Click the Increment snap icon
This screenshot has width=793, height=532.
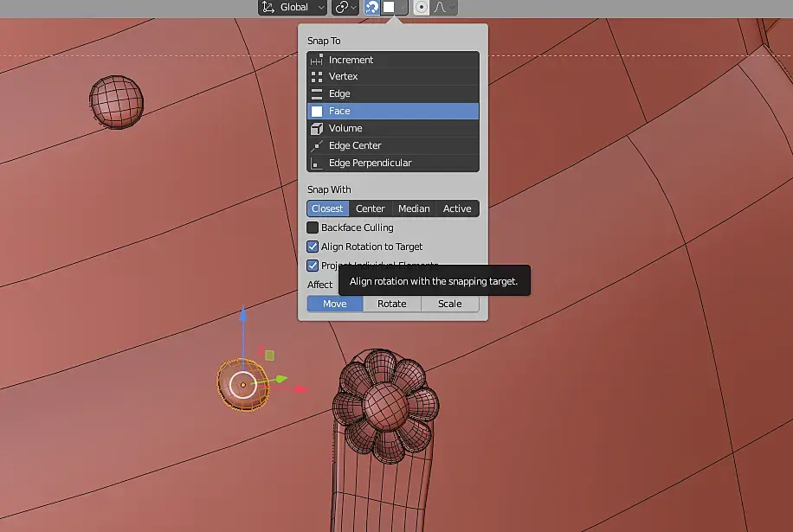point(317,60)
